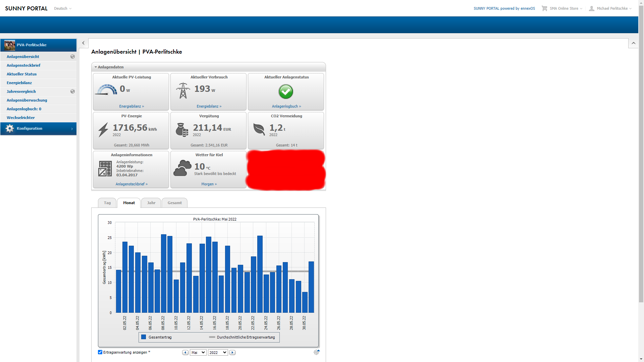Switch to the Gesamt tab
Viewport: 644px width, 362px height.
point(174,203)
